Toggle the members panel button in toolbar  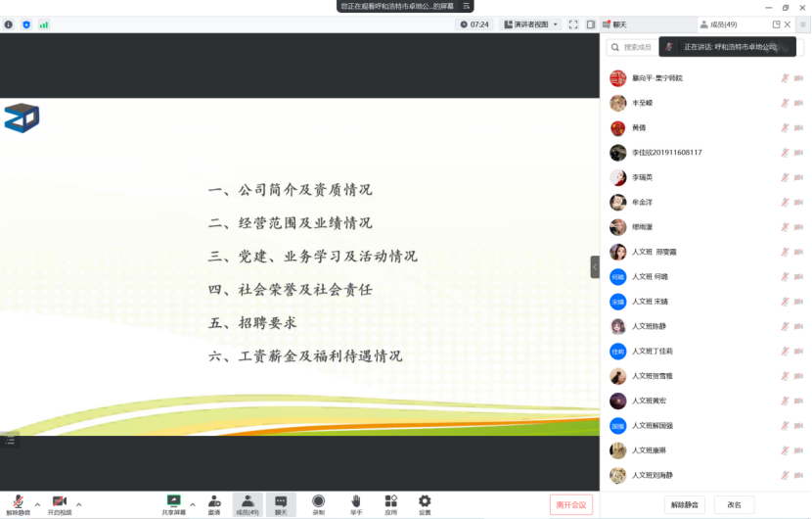[x=247, y=503]
